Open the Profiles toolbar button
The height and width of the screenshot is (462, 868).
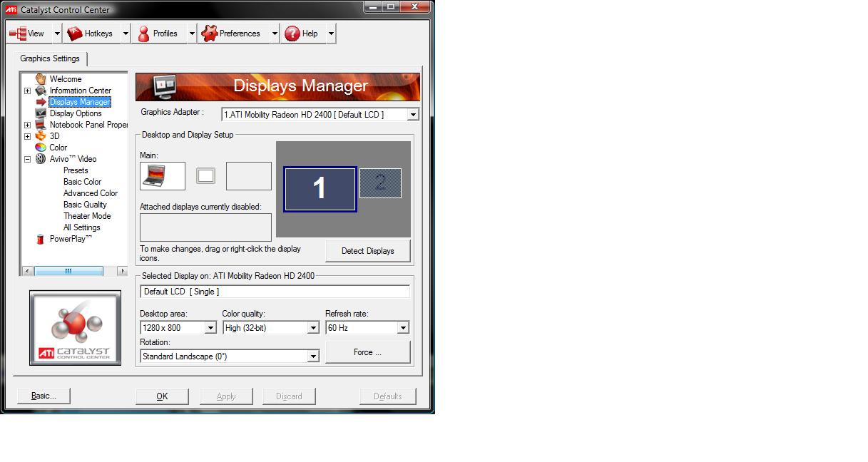click(x=158, y=34)
